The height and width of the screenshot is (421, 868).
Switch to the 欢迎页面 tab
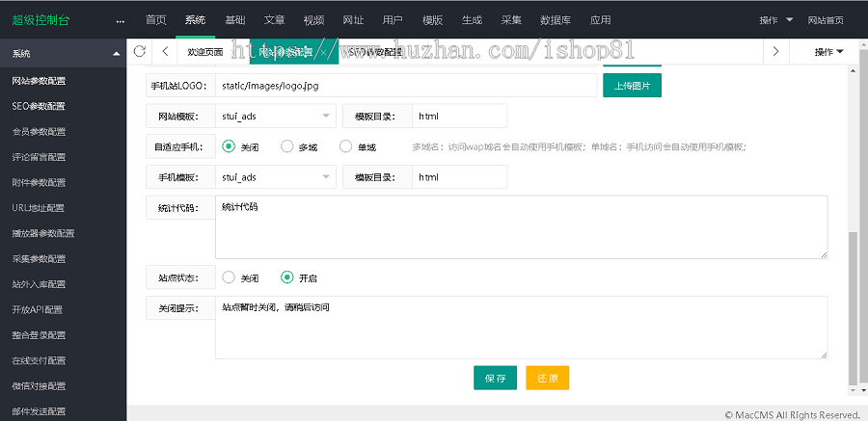tap(205, 52)
